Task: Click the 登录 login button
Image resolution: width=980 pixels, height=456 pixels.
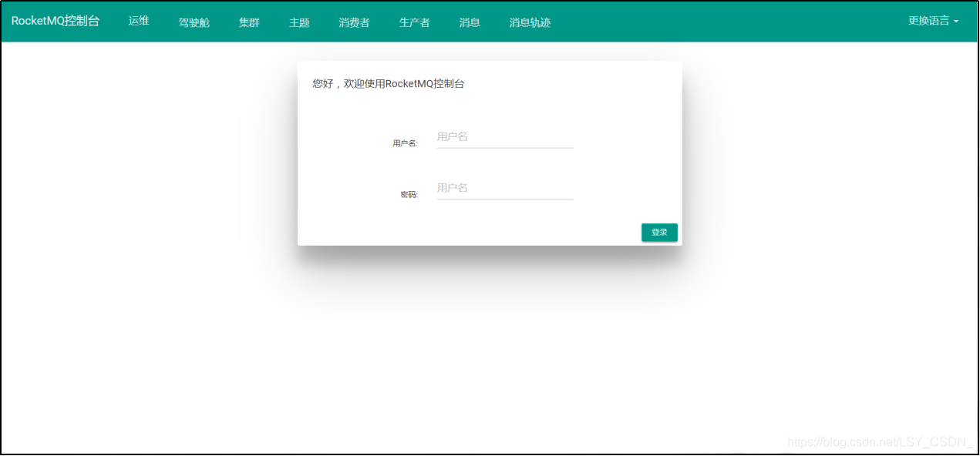Action: tap(659, 233)
